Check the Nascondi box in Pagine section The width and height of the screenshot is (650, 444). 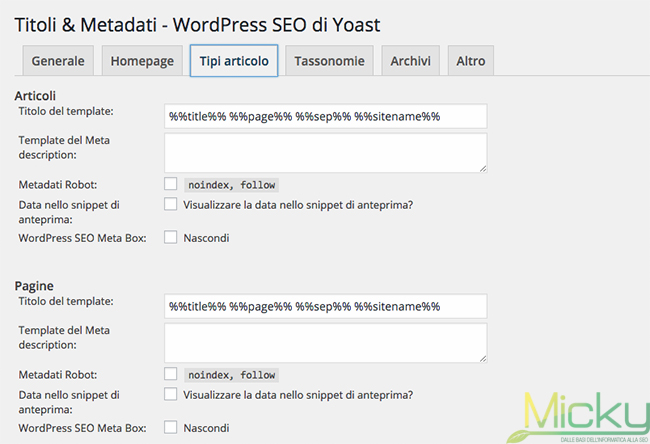[170, 428]
